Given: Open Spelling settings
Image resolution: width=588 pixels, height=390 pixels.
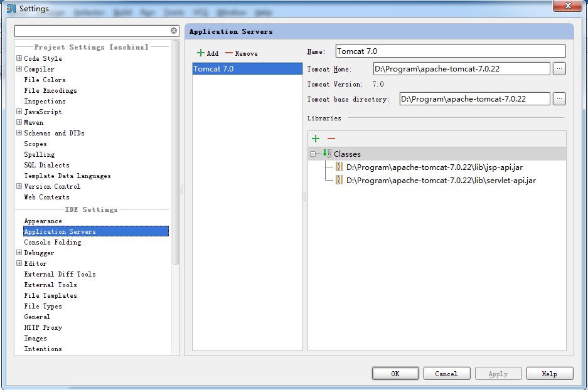Looking at the screenshot, I should point(39,154).
